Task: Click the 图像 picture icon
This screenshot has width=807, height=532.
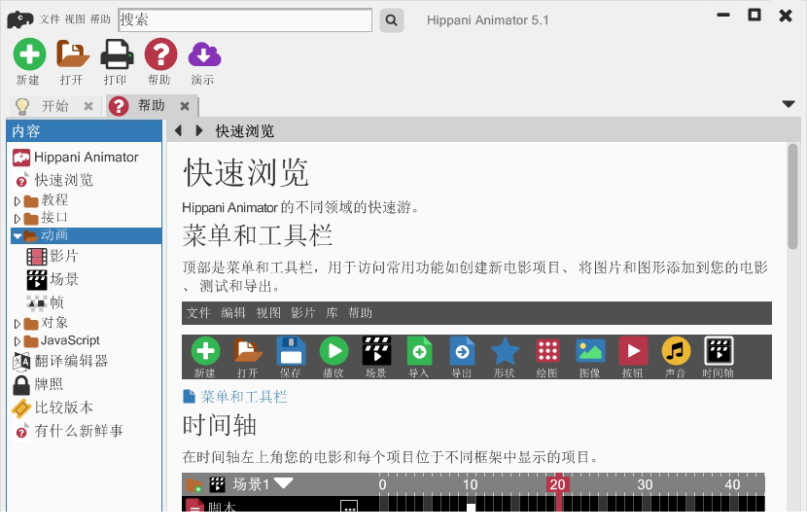Action: (590, 351)
